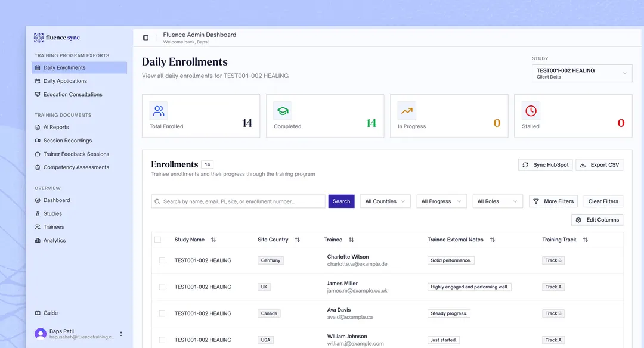Open Analytics in sidebar

tap(79, 241)
